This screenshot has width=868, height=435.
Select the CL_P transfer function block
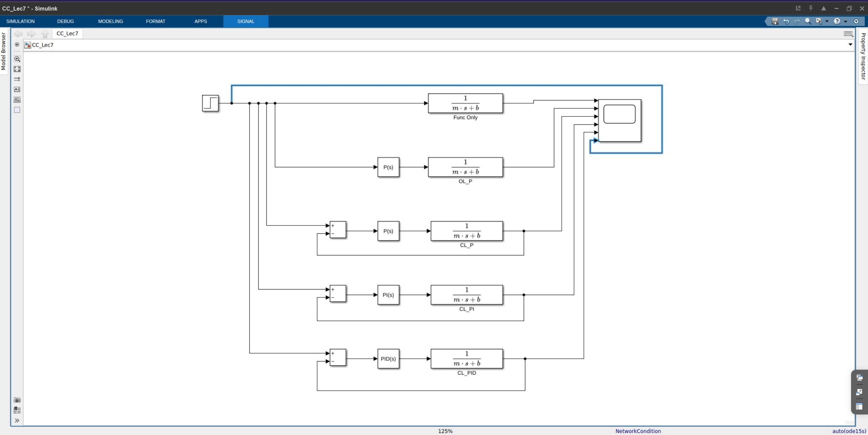pos(466,231)
